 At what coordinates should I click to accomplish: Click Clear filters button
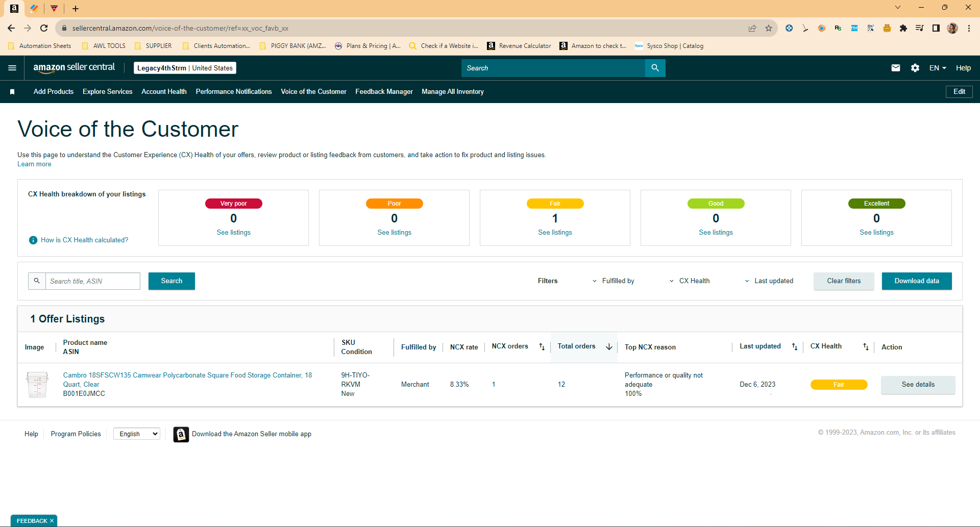point(844,281)
